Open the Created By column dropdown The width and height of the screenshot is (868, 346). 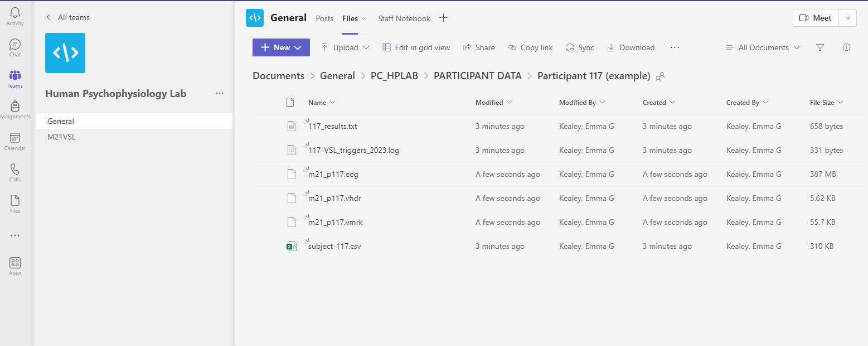(747, 102)
